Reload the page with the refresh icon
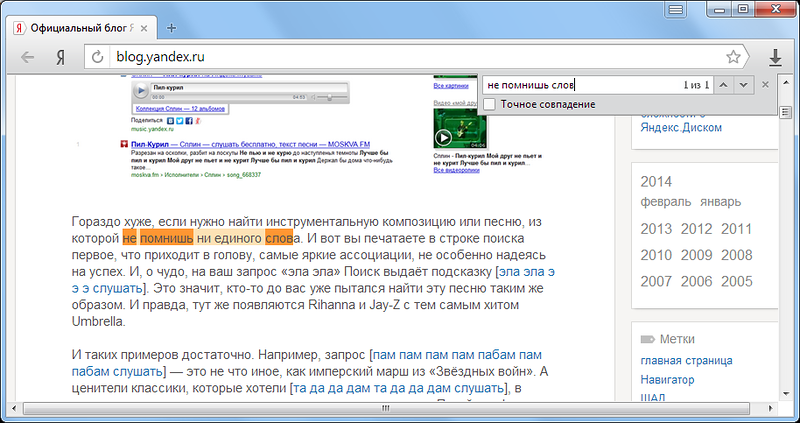 coord(97,57)
